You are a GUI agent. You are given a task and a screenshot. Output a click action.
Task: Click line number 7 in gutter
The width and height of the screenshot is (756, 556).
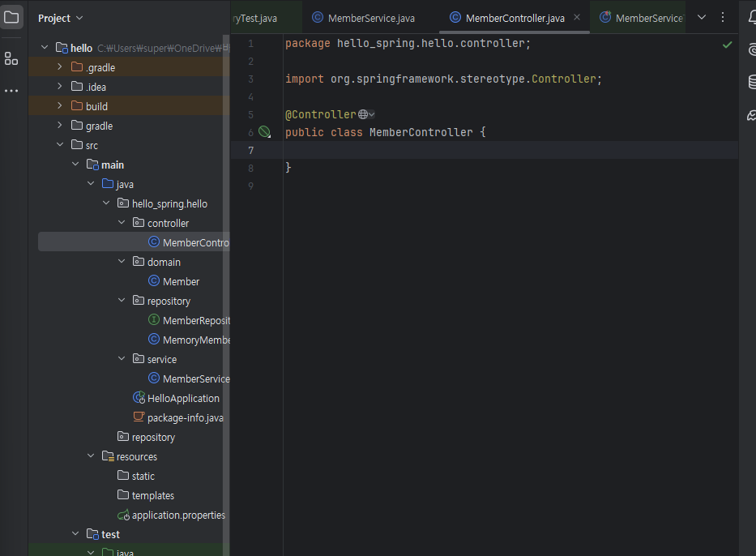[250, 150]
